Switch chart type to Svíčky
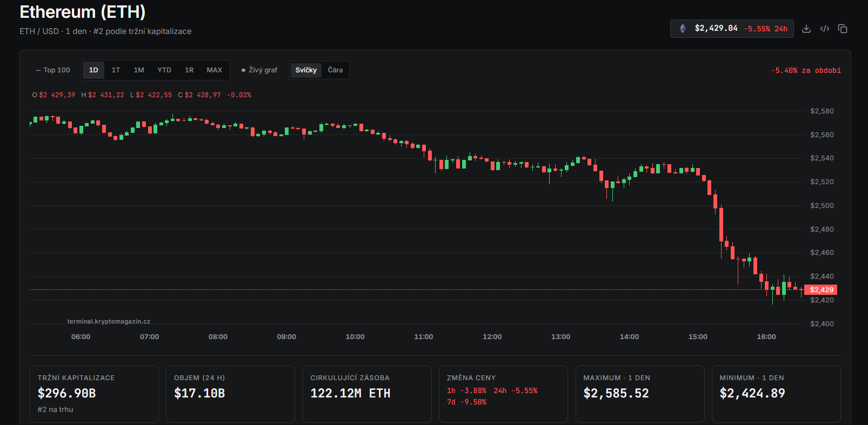 coord(306,70)
